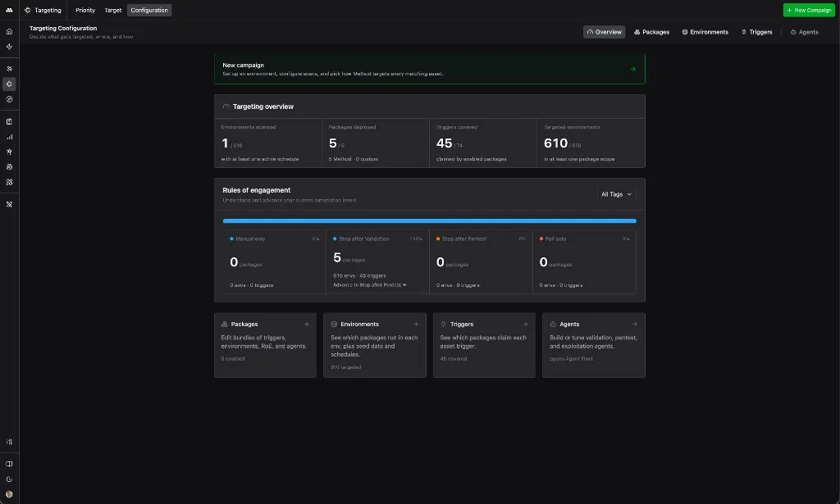Image resolution: width=840 pixels, height=504 pixels.
Task: Click the green New Campaign button
Action: click(809, 10)
